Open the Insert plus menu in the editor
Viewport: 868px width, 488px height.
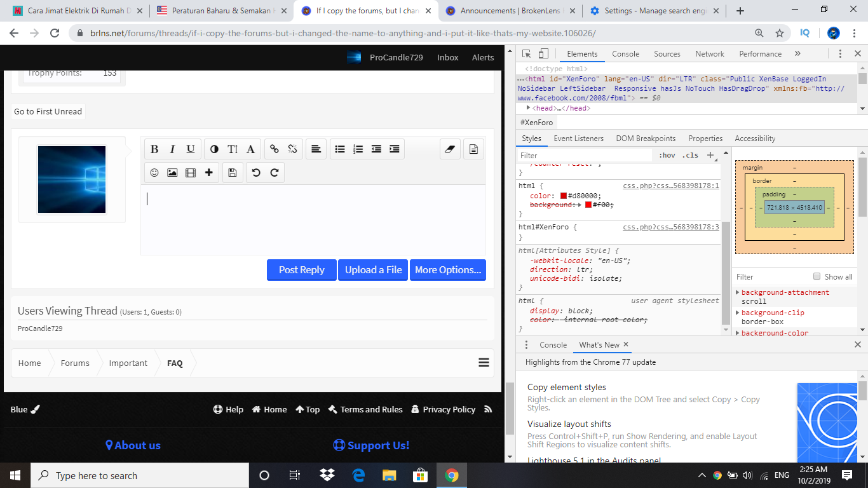click(x=208, y=173)
